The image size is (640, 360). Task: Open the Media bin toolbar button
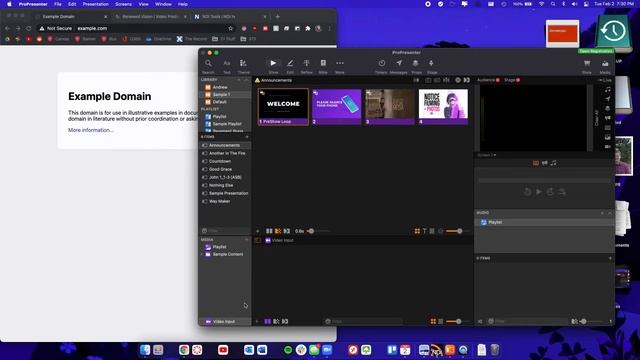point(605,66)
